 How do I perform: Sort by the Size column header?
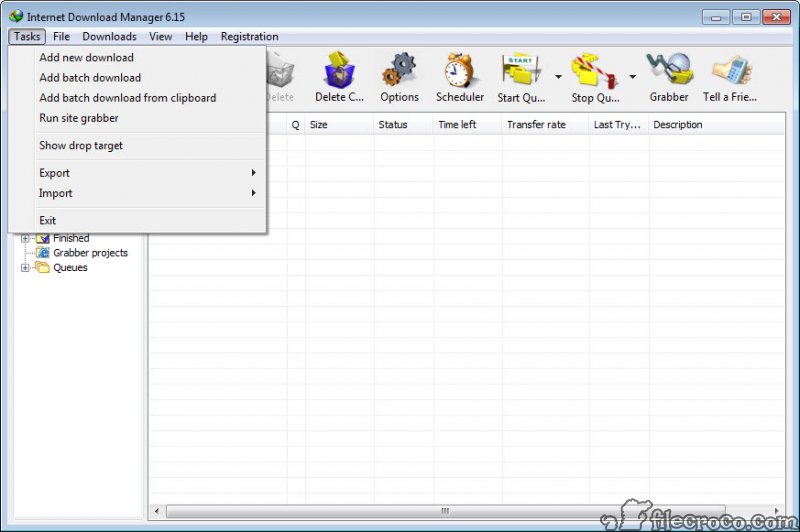339,124
